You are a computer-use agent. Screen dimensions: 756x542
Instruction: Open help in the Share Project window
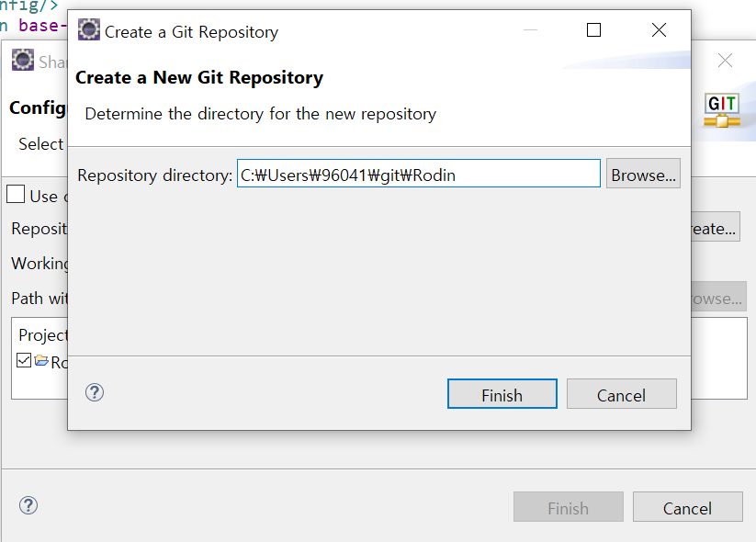point(28,505)
